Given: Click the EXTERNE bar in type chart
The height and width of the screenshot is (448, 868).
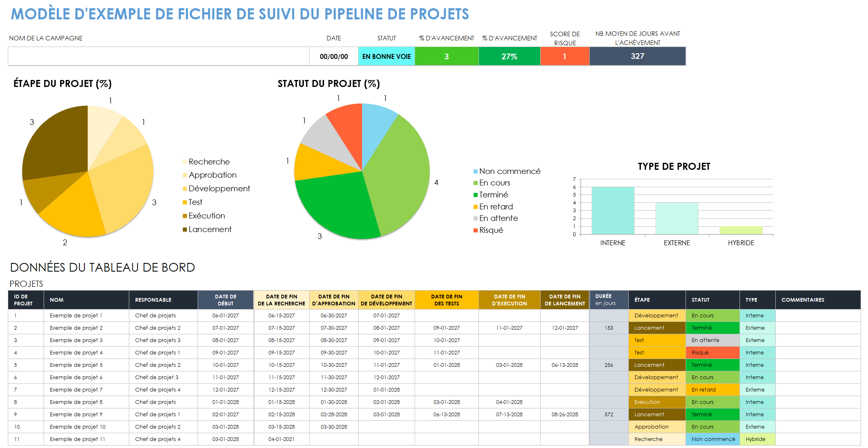Looking at the screenshot, I should click(677, 218).
